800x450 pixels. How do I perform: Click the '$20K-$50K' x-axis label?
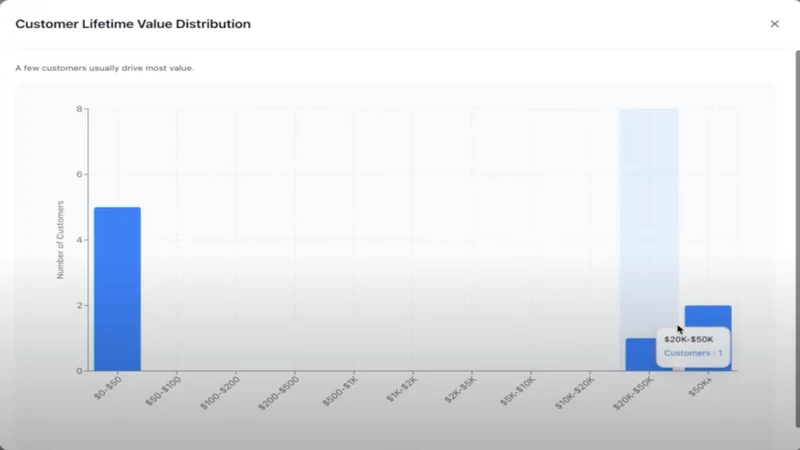(633, 393)
